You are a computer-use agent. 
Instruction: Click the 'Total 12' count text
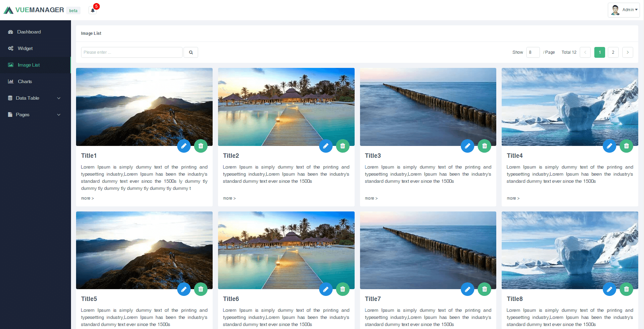(569, 52)
